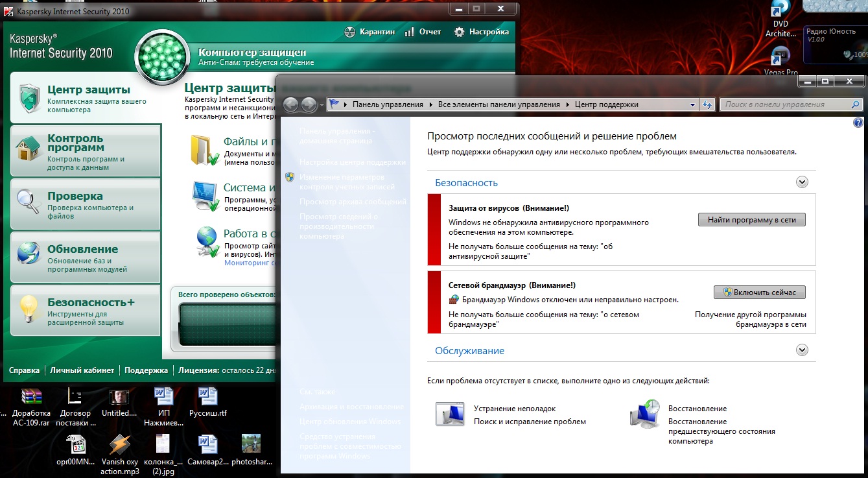Click Получение другой программы брандмауэра link
This screenshot has width=868, height=478.
[751, 319]
